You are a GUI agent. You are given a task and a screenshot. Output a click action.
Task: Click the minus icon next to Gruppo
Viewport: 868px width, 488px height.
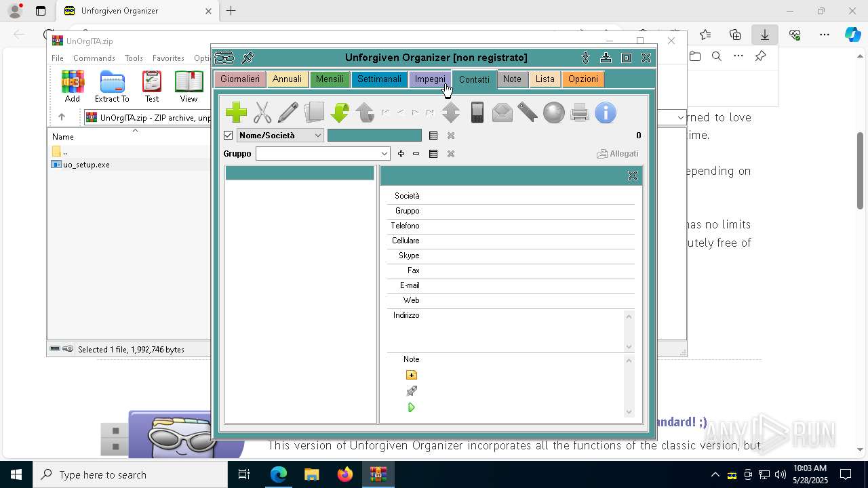pos(416,154)
